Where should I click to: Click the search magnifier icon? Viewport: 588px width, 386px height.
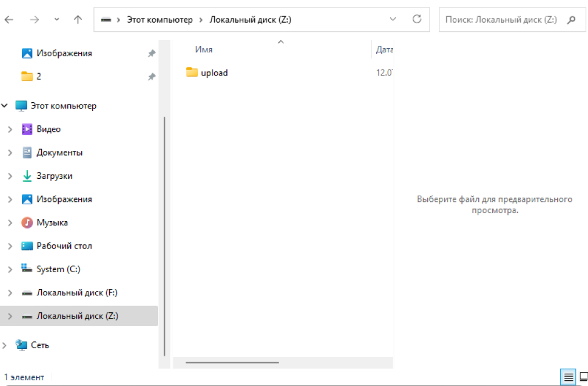pyautogui.click(x=571, y=19)
